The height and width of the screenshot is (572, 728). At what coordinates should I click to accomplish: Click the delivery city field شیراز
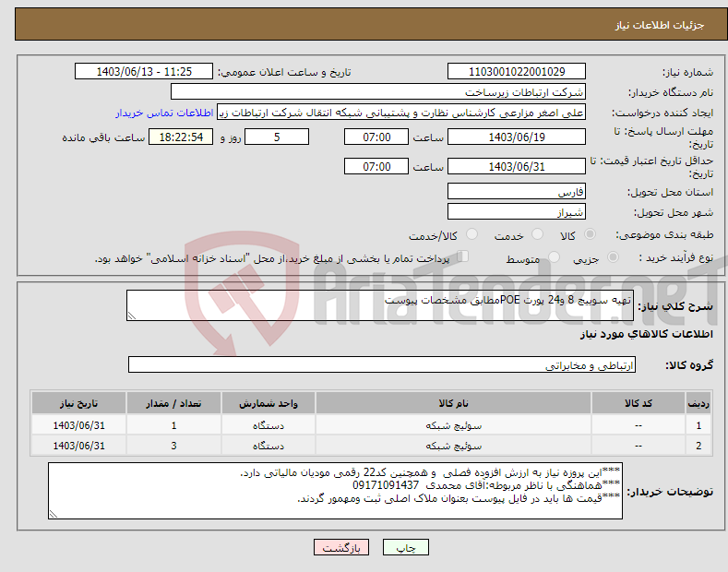coord(517,211)
